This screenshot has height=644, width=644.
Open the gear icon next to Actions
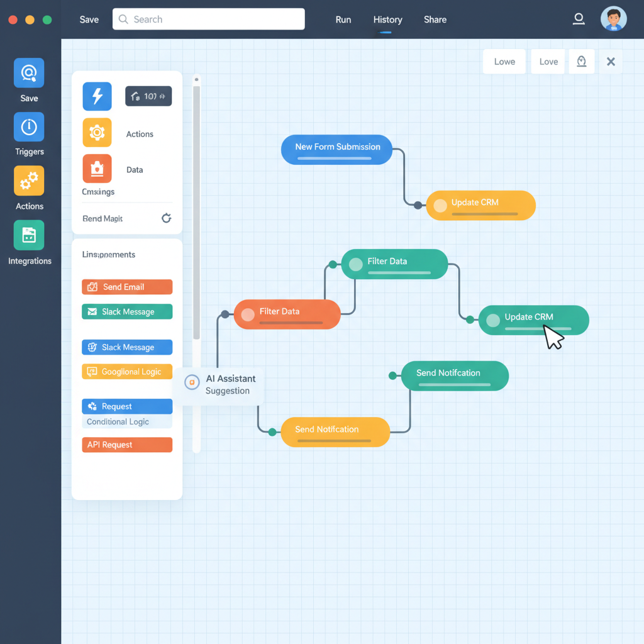[x=97, y=133]
